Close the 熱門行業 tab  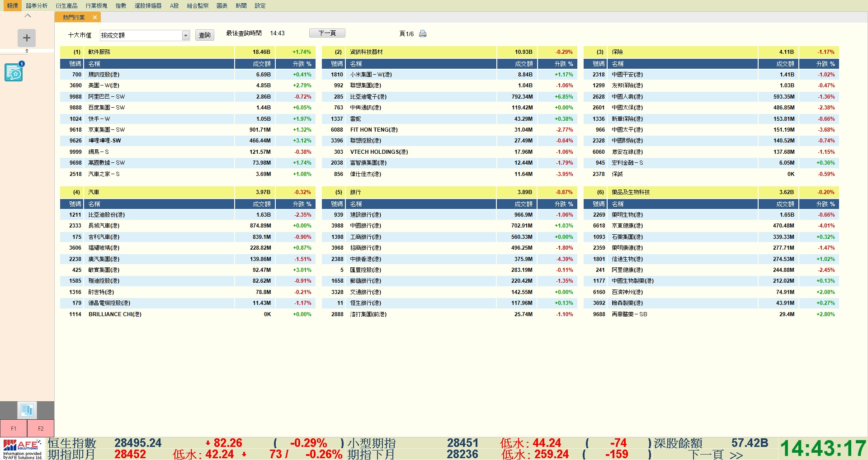94,17
